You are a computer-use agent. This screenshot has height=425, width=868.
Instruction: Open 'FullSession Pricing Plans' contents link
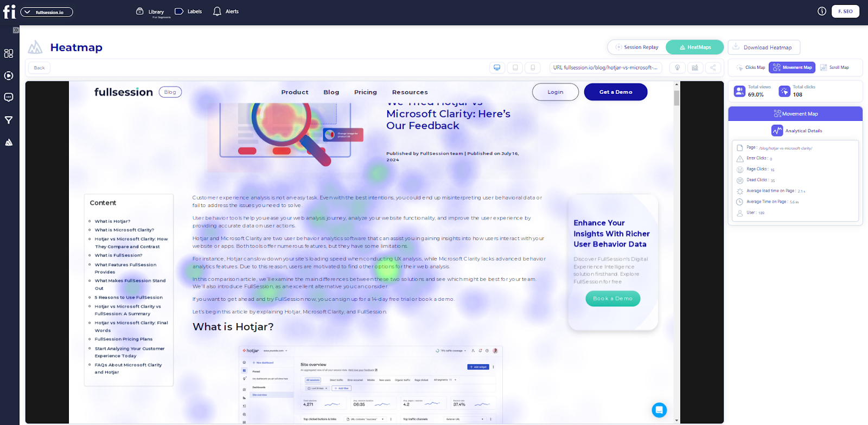124,339
